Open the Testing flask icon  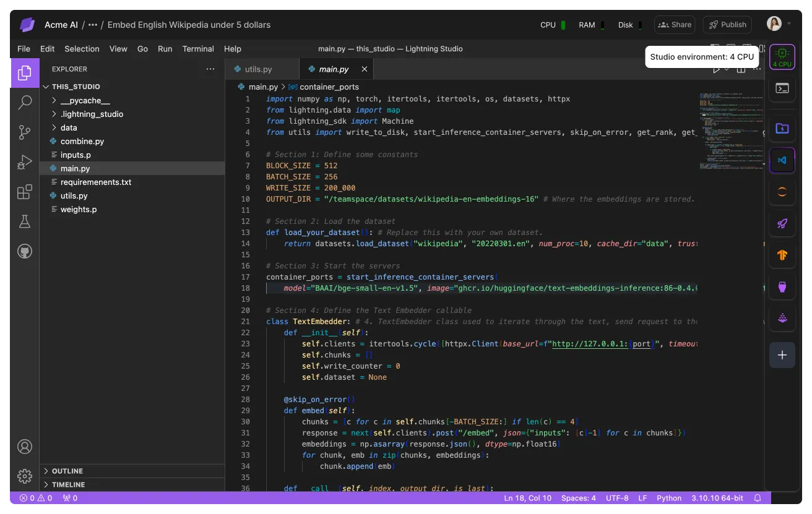pos(25,221)
